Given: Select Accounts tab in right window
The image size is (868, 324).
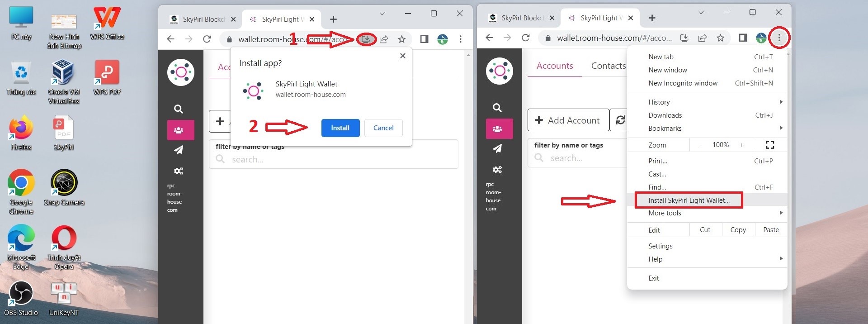Looking at the screenshot, I should tap(555, 66).
